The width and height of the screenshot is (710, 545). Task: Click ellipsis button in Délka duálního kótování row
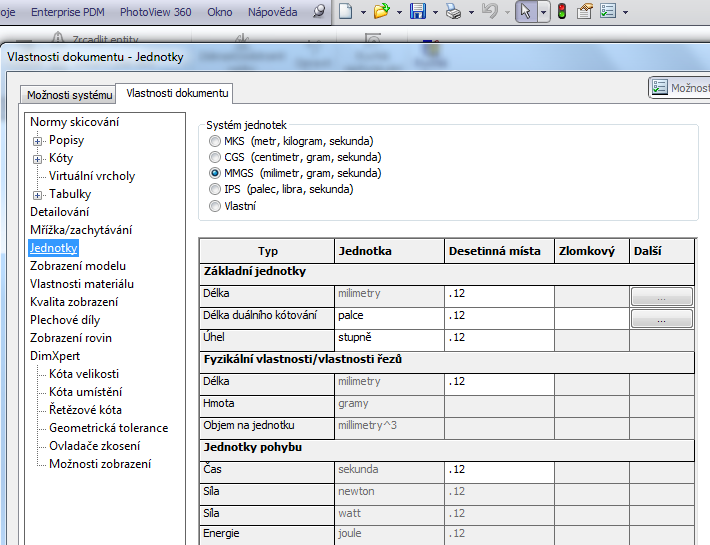coord(661,319)
